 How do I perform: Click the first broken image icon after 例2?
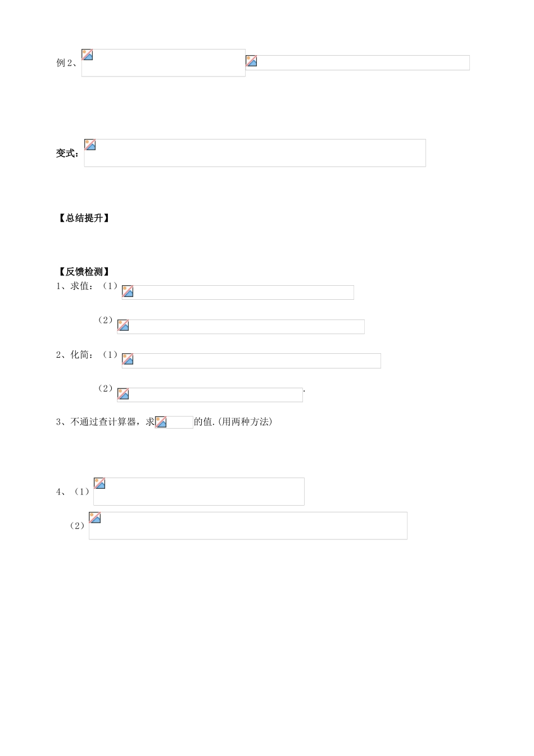tap(87, 55)
